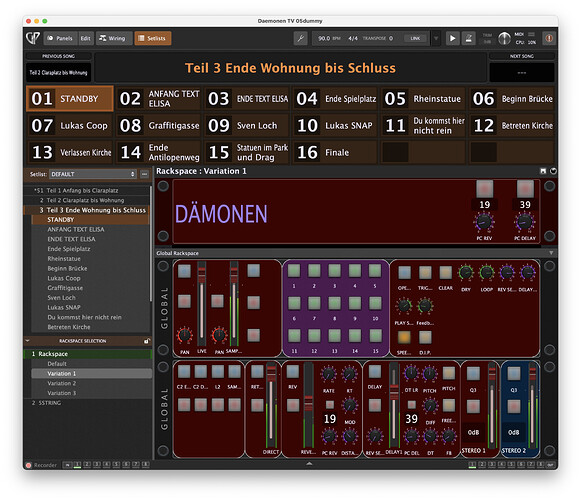This screenshot has width=580, height=500.
Task: Collapse the Rackspace Selection section triangle
Action: click(x=27, y=341)
